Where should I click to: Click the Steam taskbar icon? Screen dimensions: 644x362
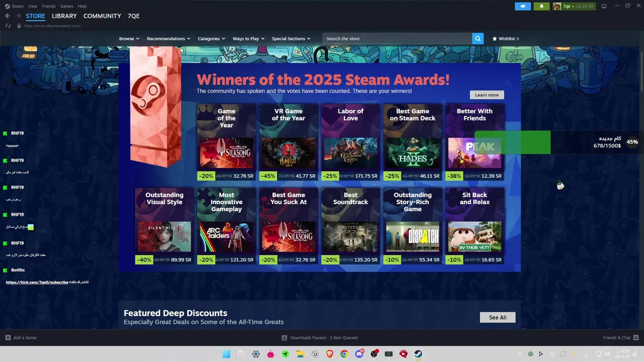[x=418, y=354]
